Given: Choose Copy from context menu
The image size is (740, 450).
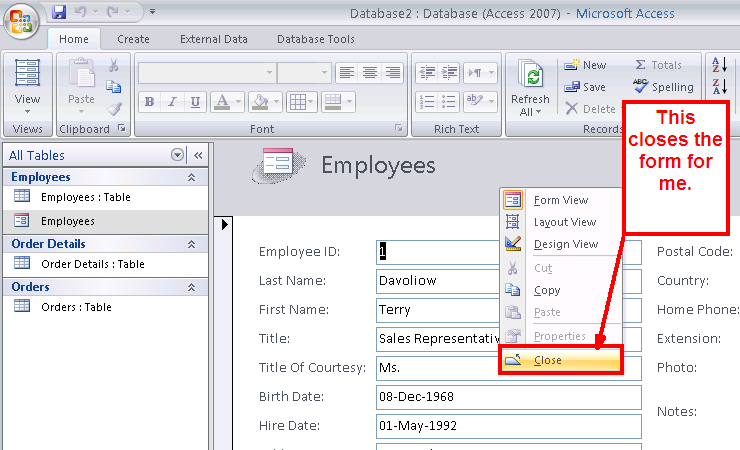Looking at the screenshot, I should 561,290.
